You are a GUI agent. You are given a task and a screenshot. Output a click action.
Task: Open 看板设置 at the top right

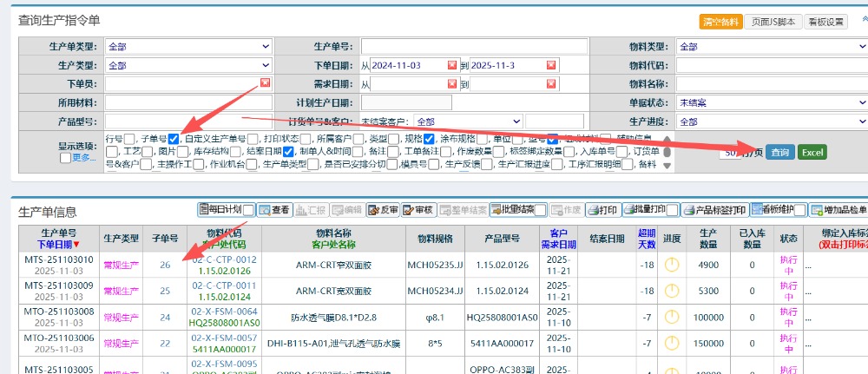[825, 22]
